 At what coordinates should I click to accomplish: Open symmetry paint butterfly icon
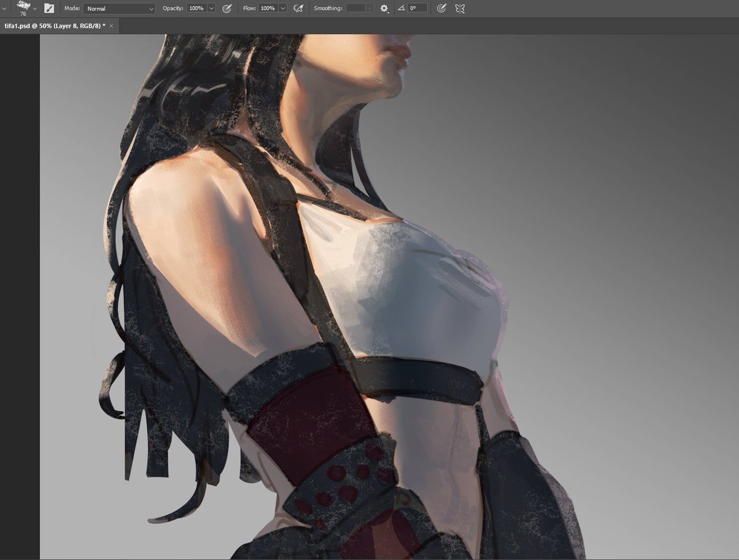pos(460,9)
